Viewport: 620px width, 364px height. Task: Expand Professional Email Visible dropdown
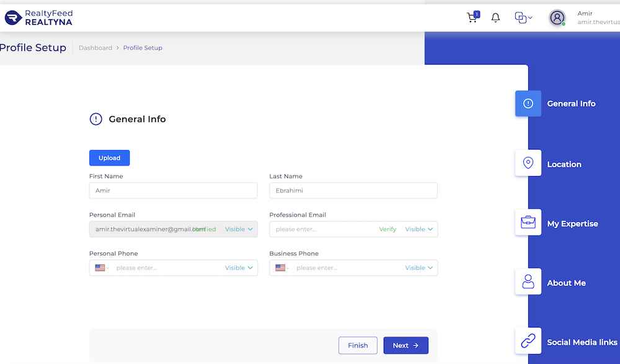(418, 229)
